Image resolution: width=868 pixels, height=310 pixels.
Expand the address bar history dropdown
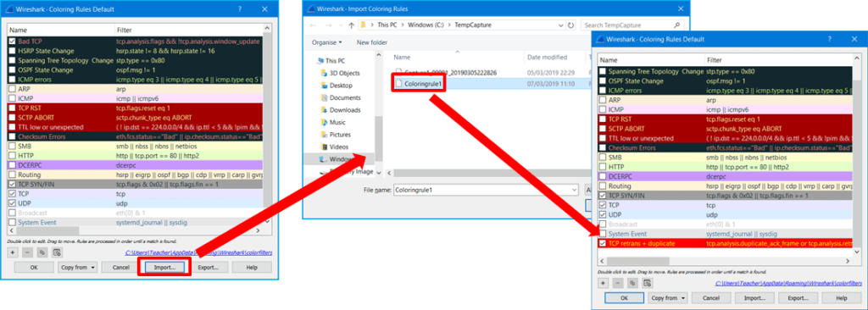[561, 25]
